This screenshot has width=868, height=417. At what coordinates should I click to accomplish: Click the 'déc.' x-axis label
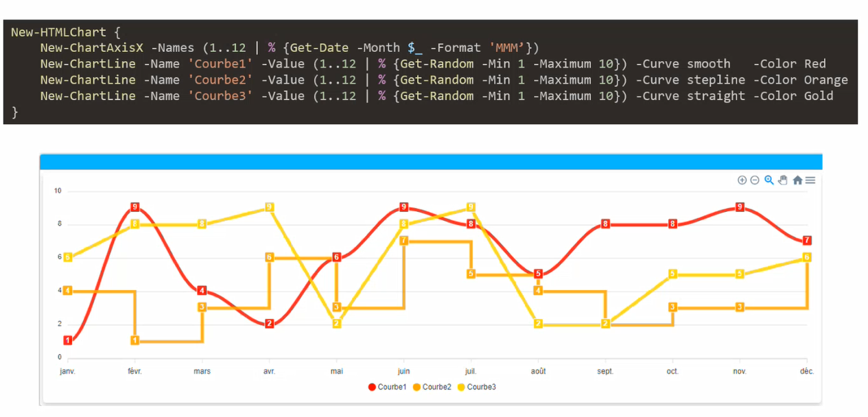807,371
